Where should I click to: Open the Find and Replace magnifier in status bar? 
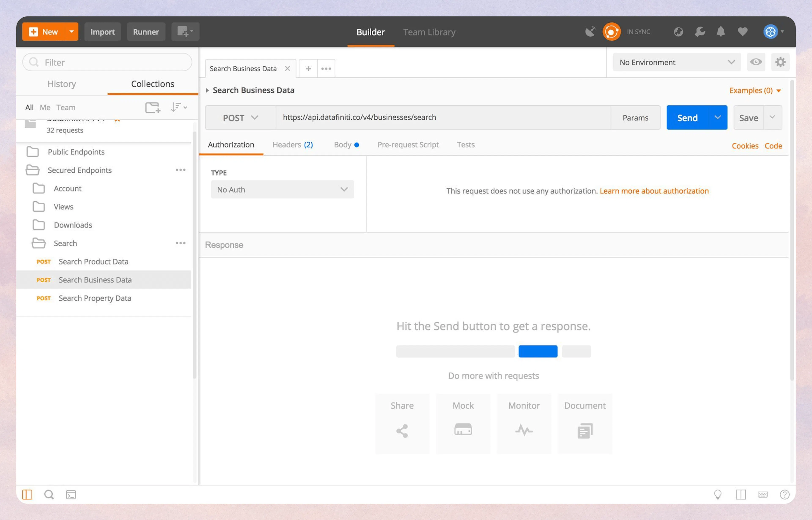coord(49,494)
